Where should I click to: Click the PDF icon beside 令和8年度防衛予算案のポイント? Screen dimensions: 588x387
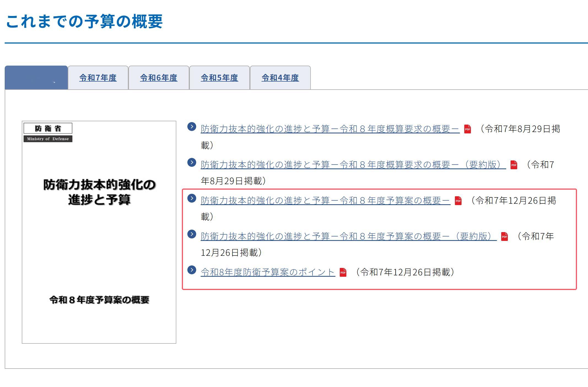tap(343, 272)
